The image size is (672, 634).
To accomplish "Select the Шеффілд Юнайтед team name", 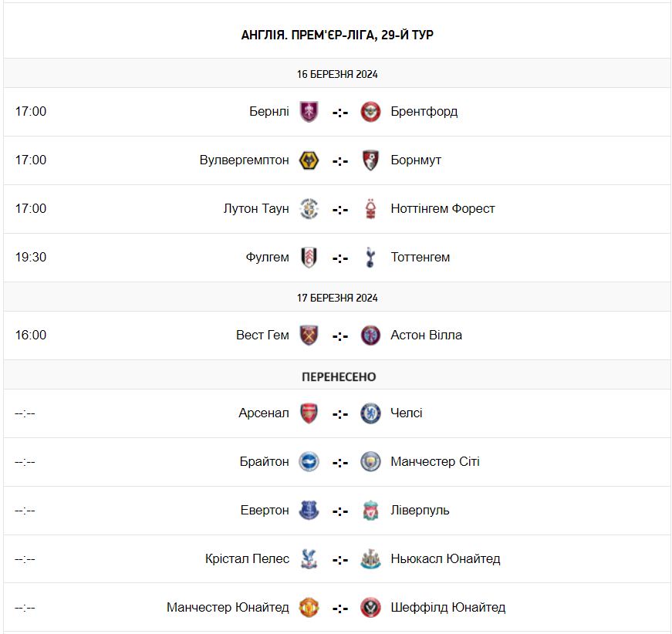I will point(448,608).
